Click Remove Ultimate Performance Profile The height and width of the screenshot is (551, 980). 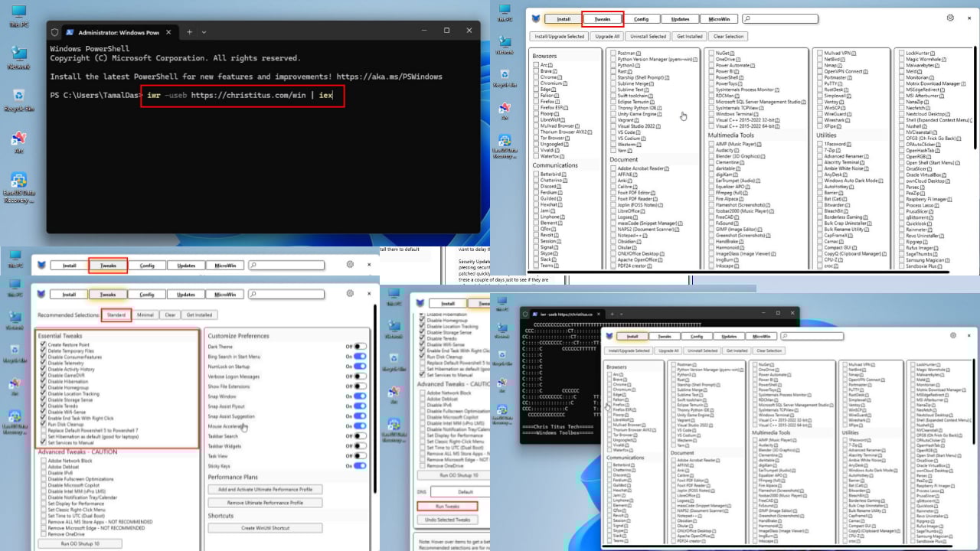(265, 503)
